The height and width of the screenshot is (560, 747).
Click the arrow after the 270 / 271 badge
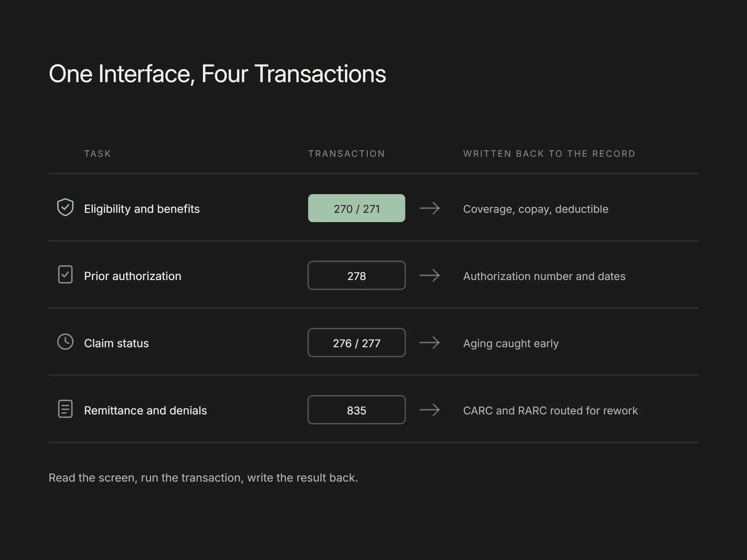(x=430, y=208)
